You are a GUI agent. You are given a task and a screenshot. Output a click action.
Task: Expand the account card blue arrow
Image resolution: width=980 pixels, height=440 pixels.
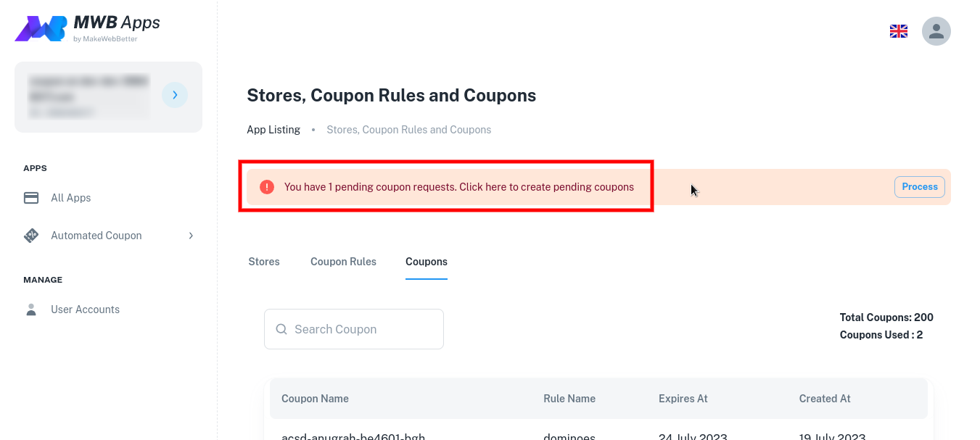click(175, 95)
